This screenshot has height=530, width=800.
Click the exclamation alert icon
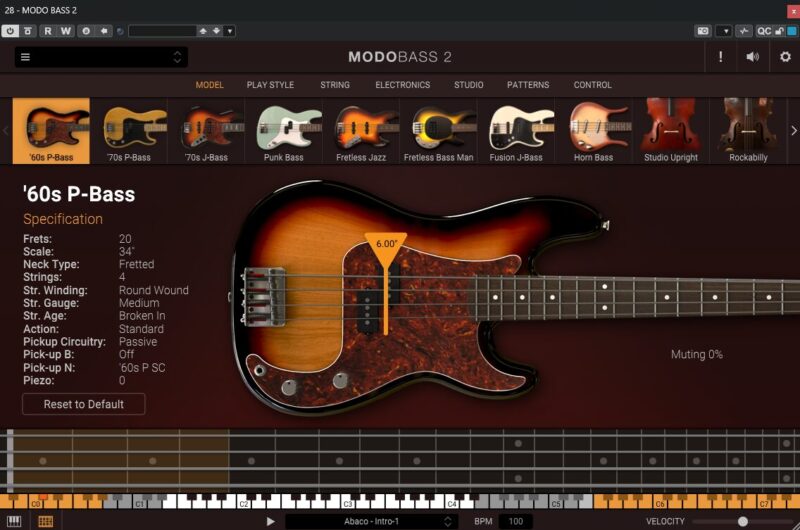click(720, 57)
